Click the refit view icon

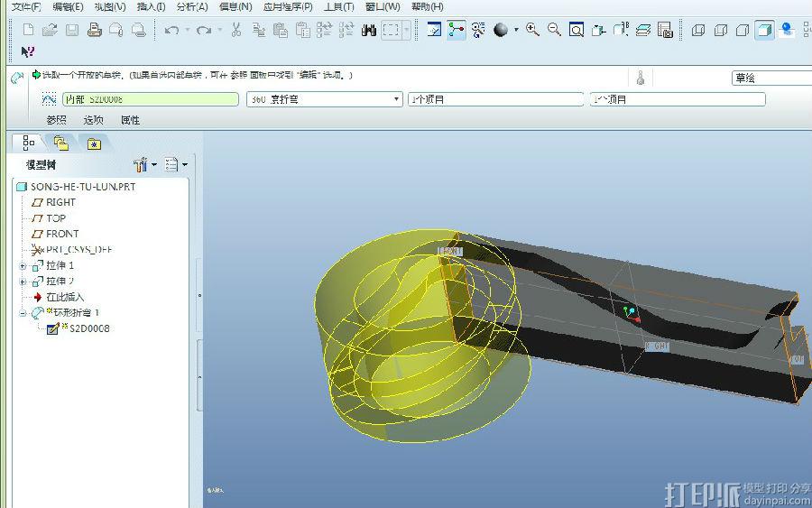[576, 30]
